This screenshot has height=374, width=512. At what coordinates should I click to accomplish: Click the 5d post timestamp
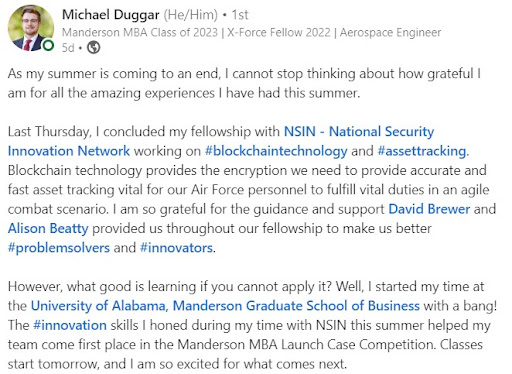click(68, 48)
